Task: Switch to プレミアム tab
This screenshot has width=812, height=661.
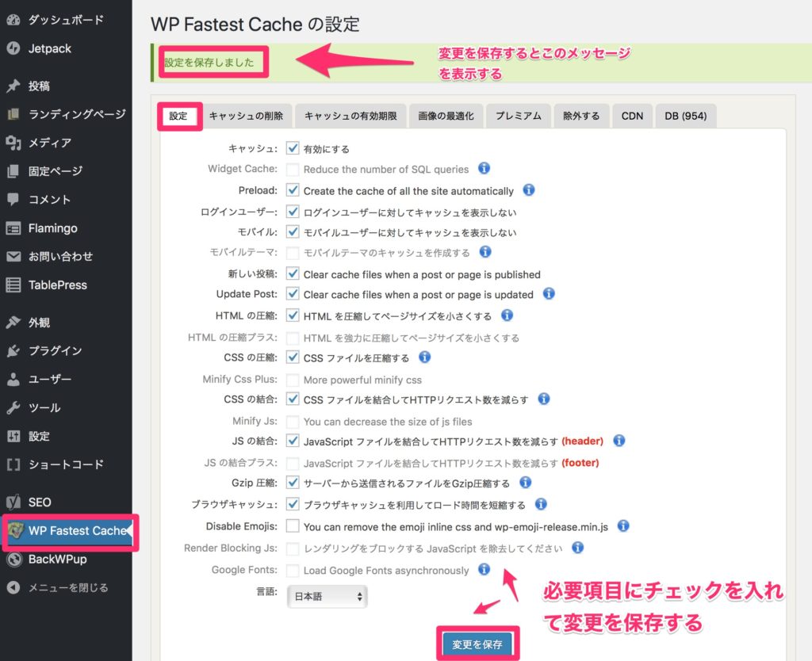Action: click(x=519, y=116)
